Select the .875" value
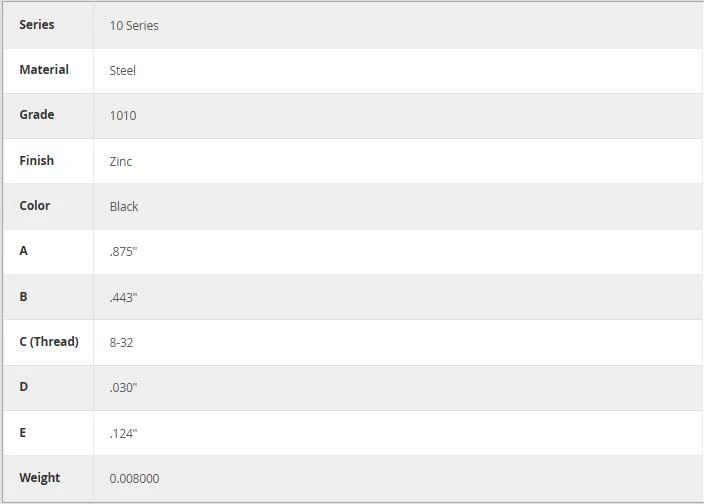Screen dimensions: 704x504 coord(123,251)
